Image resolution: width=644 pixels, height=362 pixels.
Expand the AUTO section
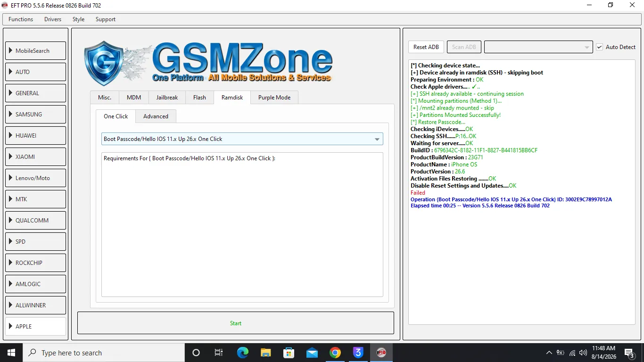pos(36,72)
